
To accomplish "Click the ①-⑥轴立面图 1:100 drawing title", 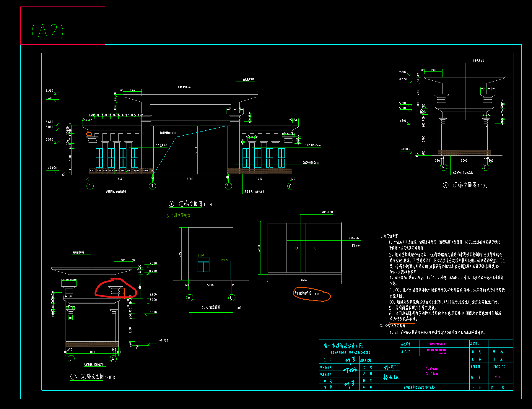I will pos(191,204).
